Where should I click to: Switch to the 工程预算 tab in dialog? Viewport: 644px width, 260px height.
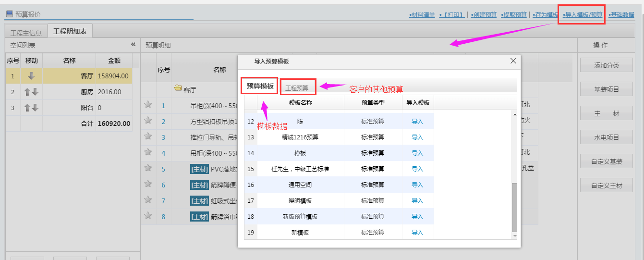tap(297, 87)
